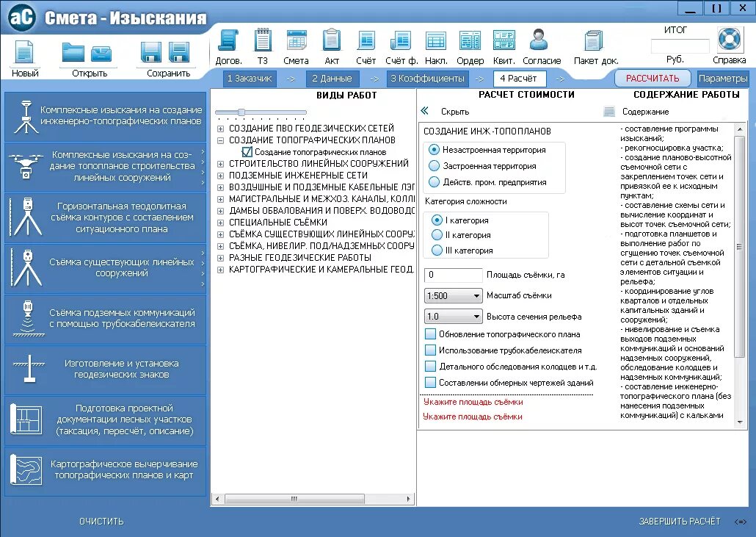Viewport: 756px width, 537px height.
Task: Select Изготовление и установка геодезических знаков
Action: click(x=105, y=370)
